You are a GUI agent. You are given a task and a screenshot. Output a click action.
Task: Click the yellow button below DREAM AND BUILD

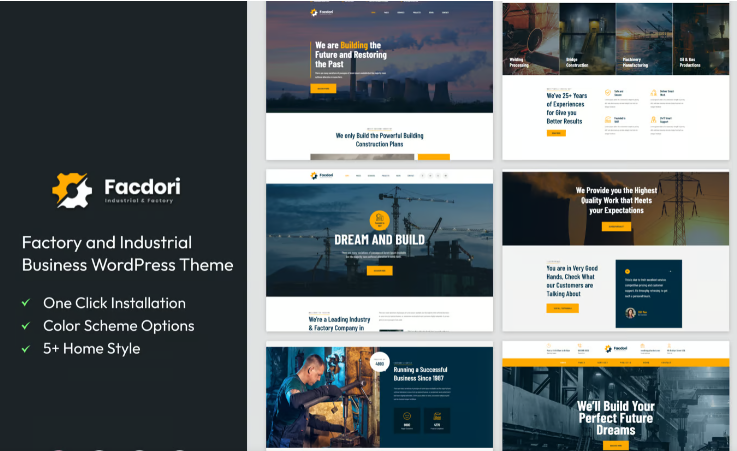click(379, 271)
